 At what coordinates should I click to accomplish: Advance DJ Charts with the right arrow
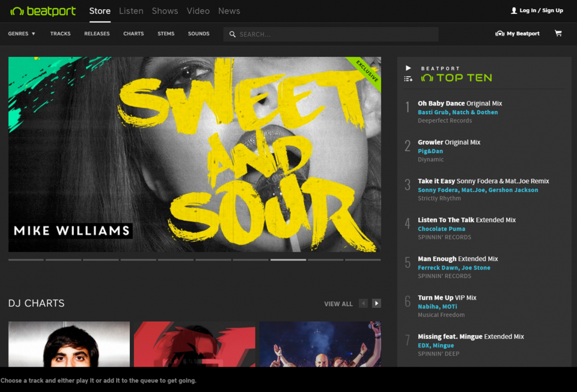[376, 303]
